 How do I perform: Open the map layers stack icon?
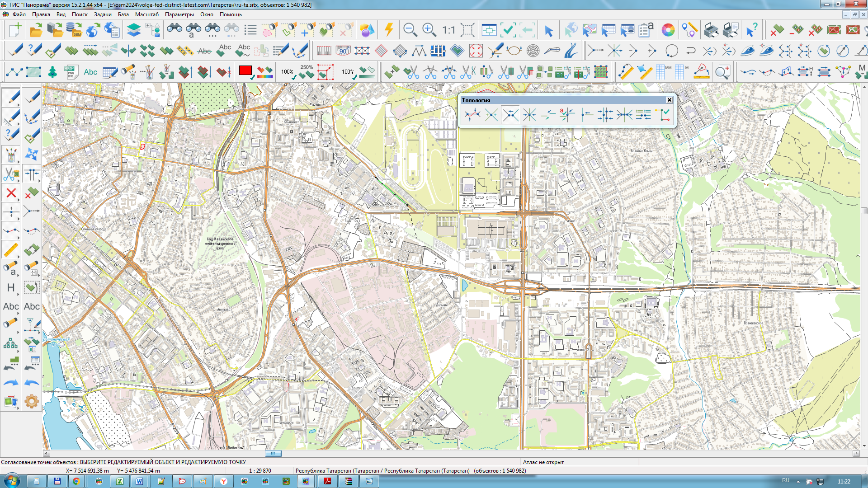133,30
